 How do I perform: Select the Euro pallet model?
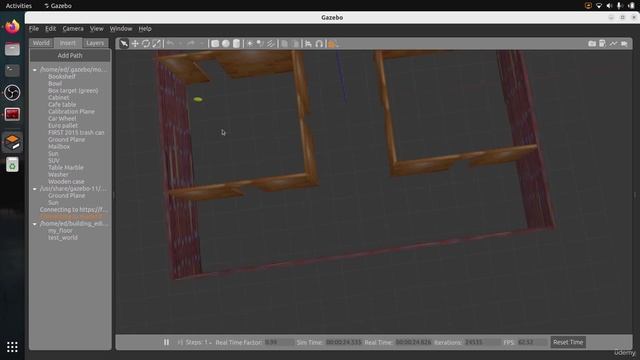pos(63,125)
